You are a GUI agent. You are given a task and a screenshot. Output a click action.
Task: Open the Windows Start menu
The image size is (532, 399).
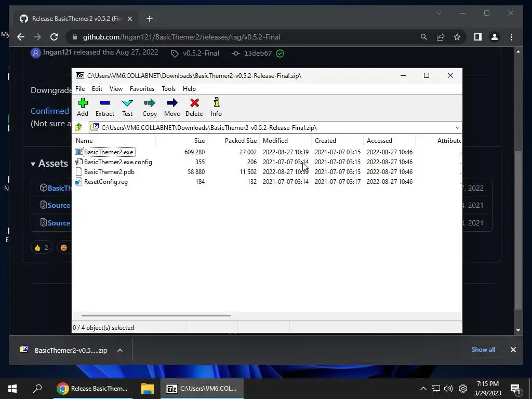click(12, 389)
